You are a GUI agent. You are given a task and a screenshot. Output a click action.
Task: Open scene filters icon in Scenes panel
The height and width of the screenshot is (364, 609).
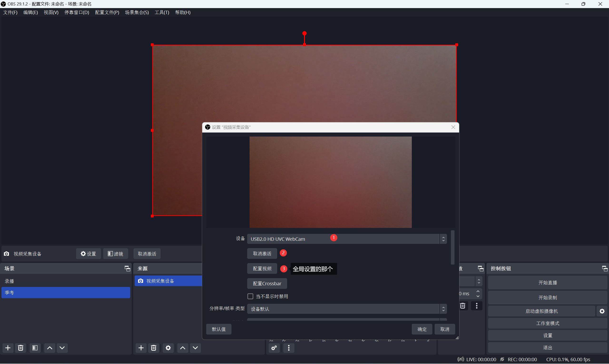pos(35,348)
